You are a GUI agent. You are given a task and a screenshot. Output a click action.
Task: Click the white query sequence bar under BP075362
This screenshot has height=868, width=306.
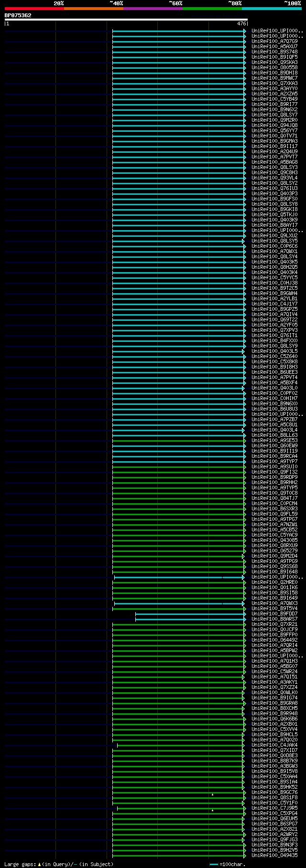pos(126,20)
